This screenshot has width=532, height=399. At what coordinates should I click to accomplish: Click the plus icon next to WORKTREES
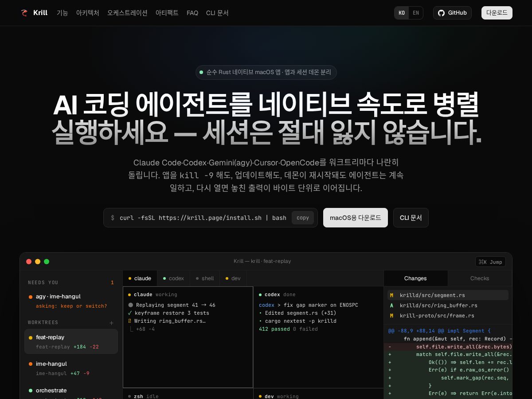point(111,323)
